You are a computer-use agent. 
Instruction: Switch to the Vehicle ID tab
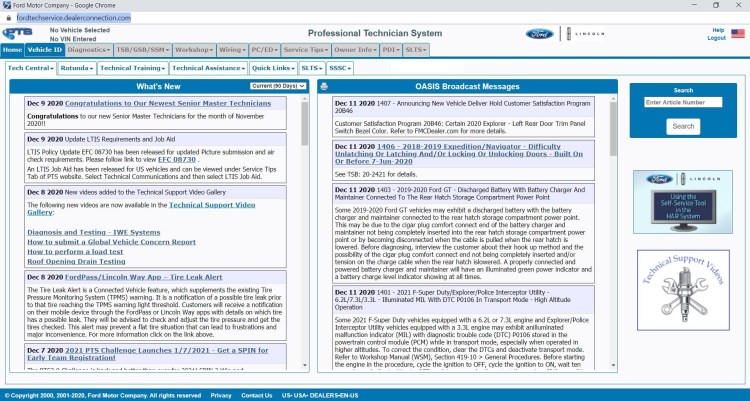[45, 49]
